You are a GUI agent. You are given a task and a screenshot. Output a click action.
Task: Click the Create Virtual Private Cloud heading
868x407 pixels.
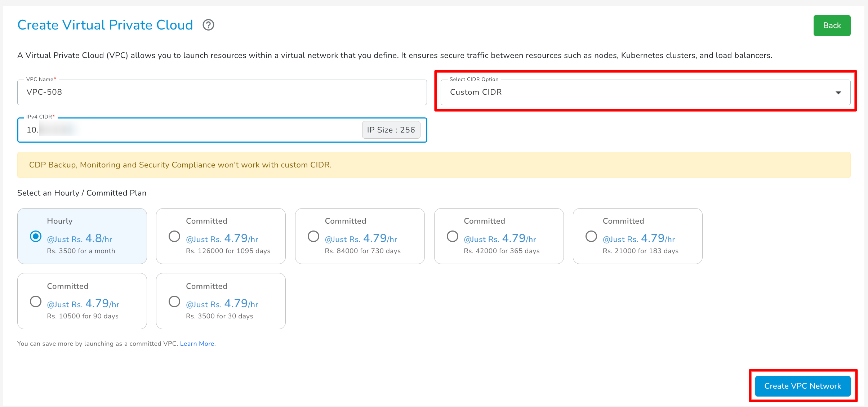[105, 25]
